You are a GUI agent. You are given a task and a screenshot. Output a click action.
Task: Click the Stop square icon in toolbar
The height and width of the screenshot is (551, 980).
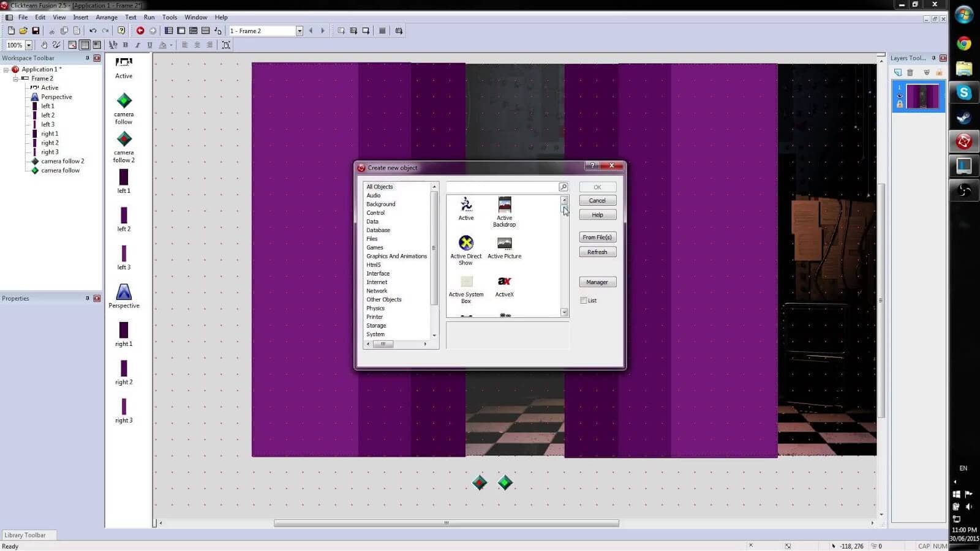[x=382, y=31]
